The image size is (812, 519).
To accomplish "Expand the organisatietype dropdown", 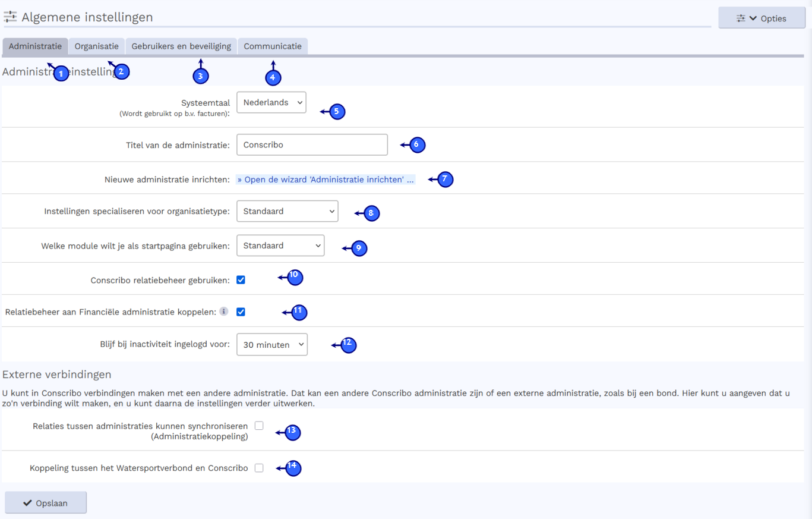I will point(287,211).
